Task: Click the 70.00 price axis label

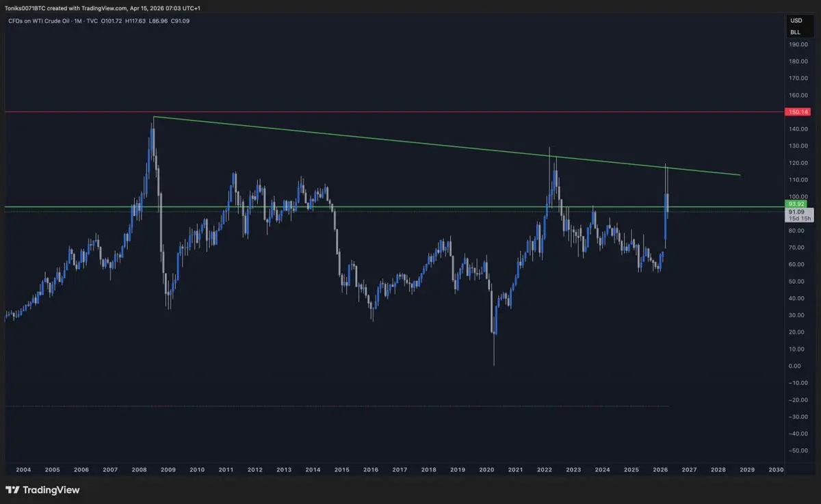Action: (797, 248)
